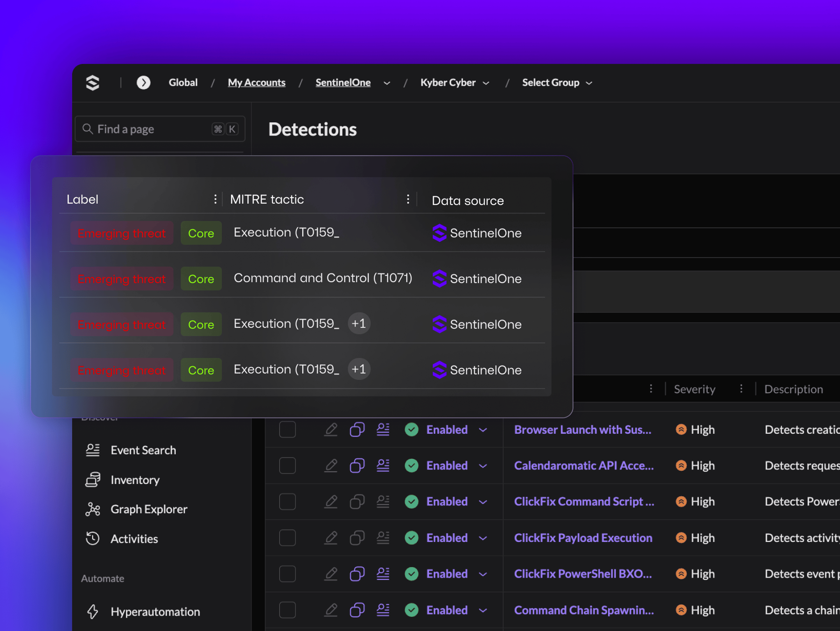The image size is (840, 631).
Task: Open the Hyperautomation lightning icon
Action: (93, 612)
